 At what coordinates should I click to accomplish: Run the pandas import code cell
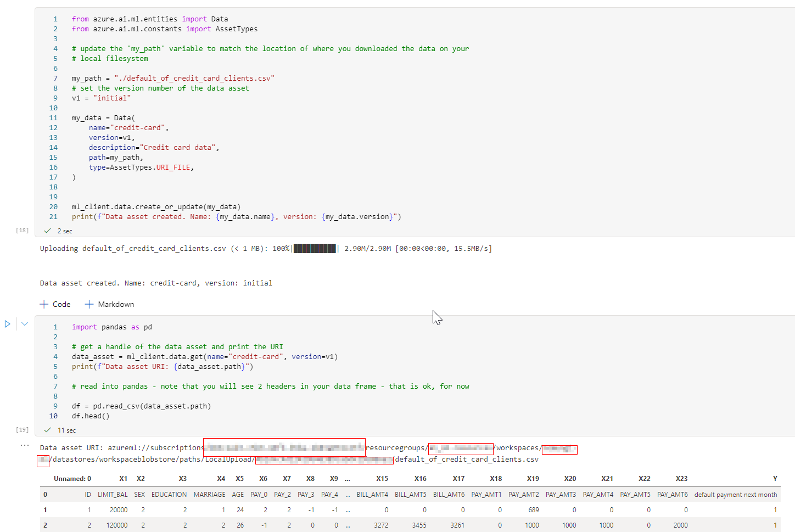7,324
